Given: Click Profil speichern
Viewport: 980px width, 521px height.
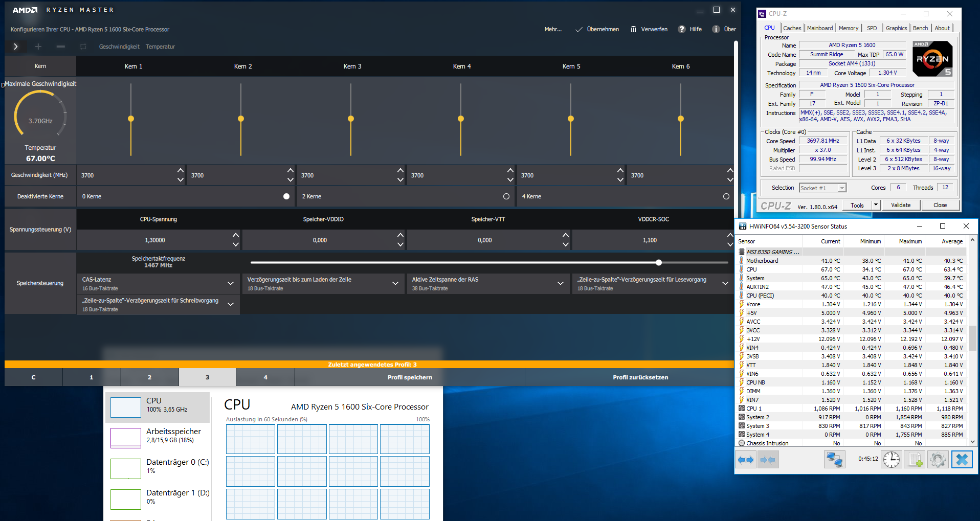Looking at the screenshot, I should click(x=410, y=377).
